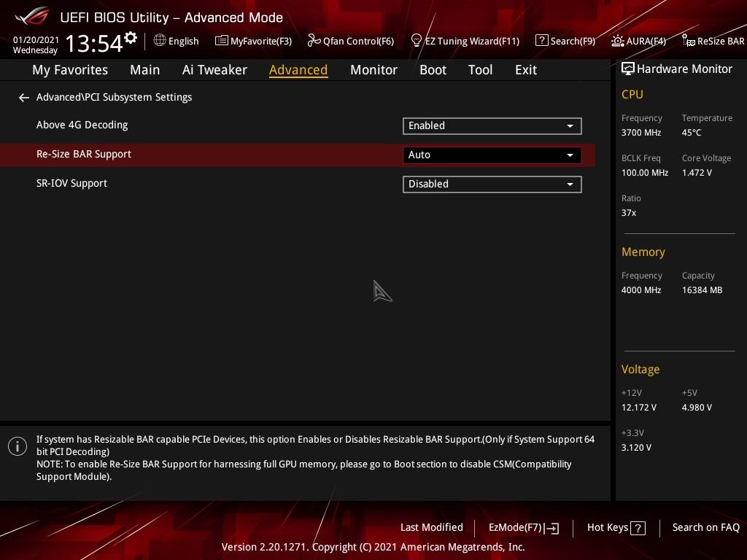This screenshot has width=747, height=560.
Task: Click the ROG logo icon
Action: [x=31, y=16]
